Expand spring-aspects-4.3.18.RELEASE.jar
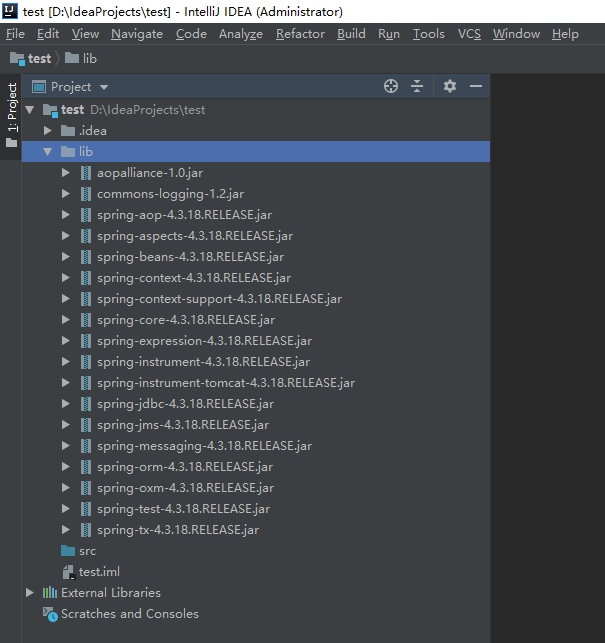This screenshot has width=605, height=643. [x=66, y=236]
